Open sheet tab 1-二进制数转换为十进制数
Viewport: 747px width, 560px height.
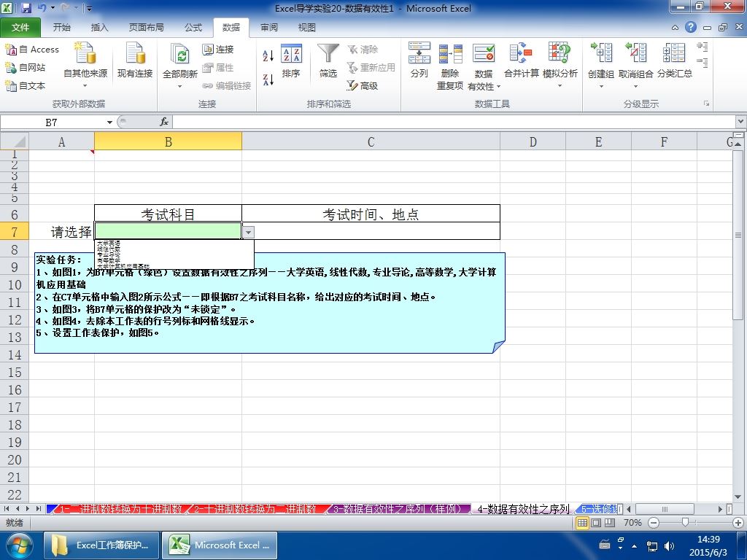click(120, 509)
